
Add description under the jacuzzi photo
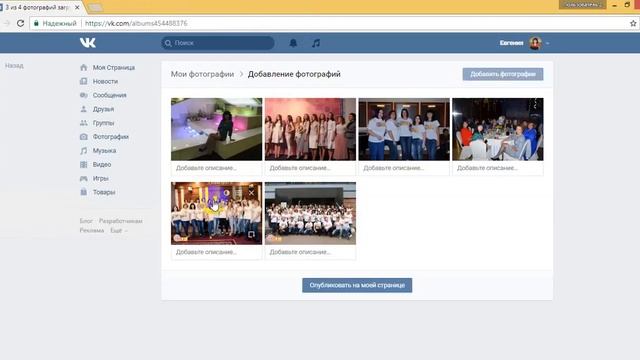(x=216, y=168)
